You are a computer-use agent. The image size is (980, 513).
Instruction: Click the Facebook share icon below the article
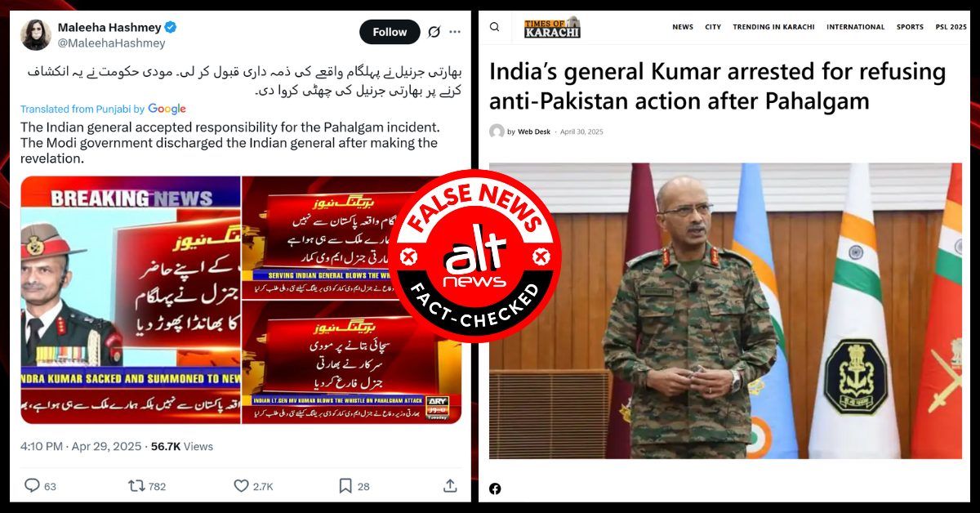[495, 488]
